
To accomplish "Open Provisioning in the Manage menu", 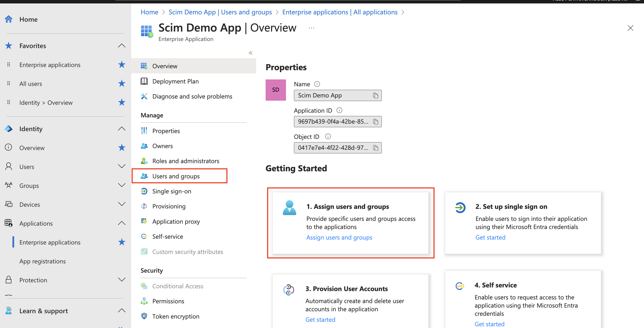I will click(x=169, y=206).
